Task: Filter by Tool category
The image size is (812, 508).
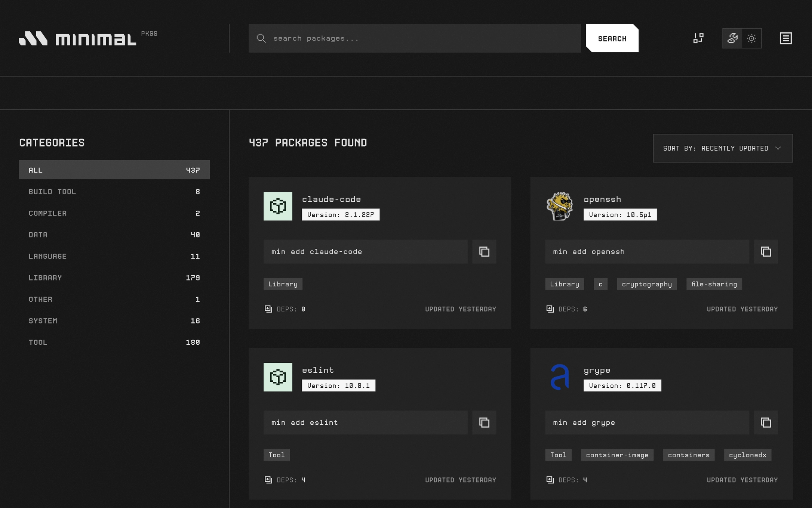Action: pos(114,343)
